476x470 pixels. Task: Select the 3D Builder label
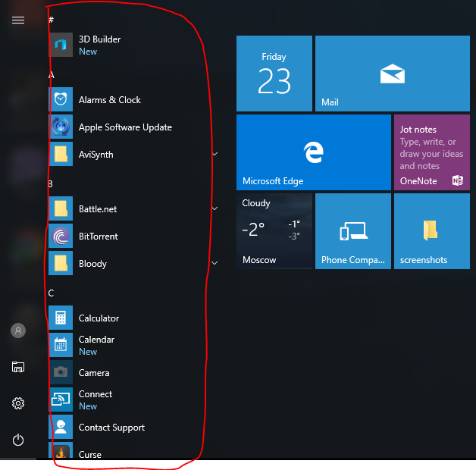(99, 39)
